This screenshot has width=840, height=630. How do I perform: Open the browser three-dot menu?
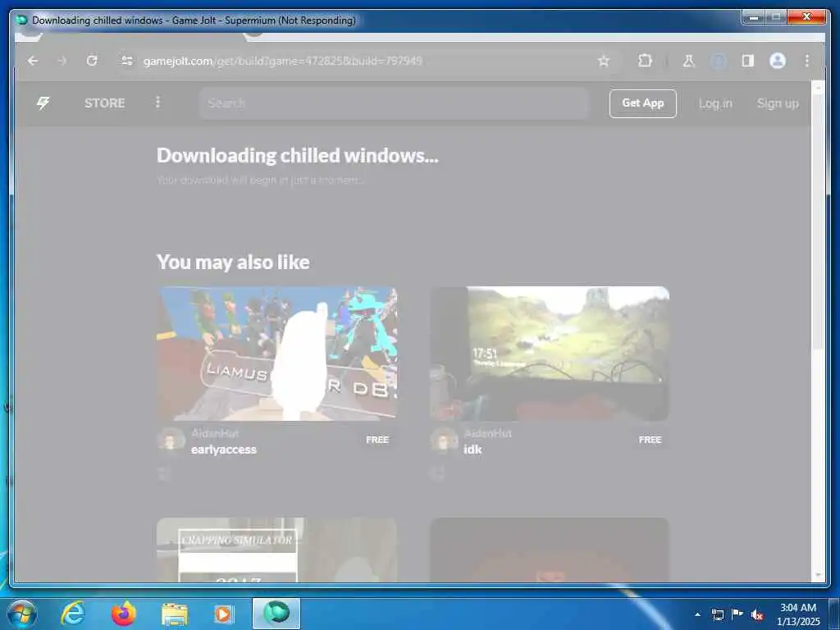[807, 61]
